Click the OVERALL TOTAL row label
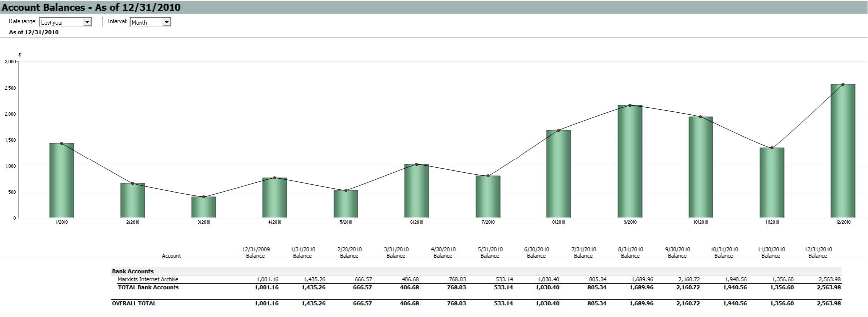 [134, 303]
